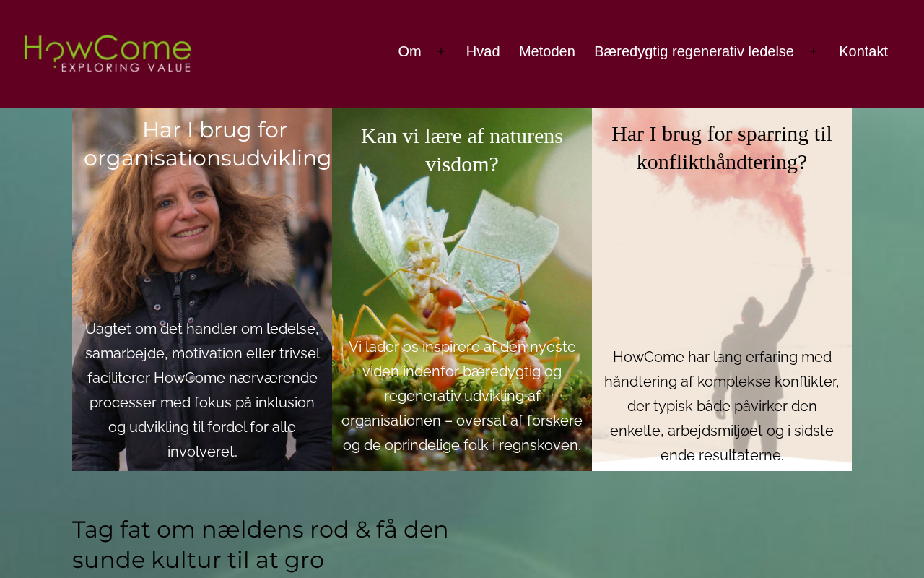Screen dimensions: 924x578
Task: Click the komplekse konflikter paragraph text
Action: (x=722, y=406)
